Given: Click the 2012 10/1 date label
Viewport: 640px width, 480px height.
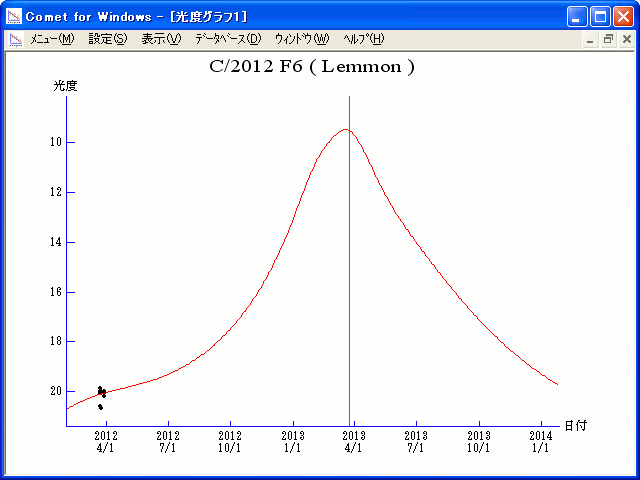Looking at the screenshot, I should tap(230, 442).
